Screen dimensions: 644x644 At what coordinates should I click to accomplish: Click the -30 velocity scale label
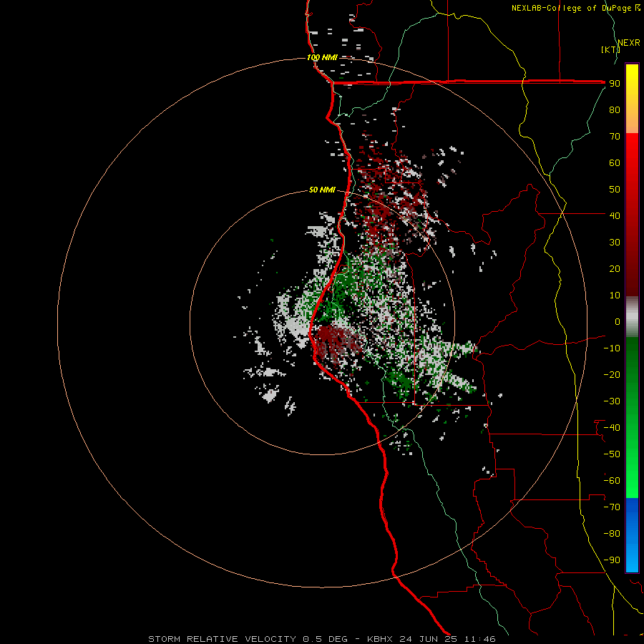coord(612,401)
